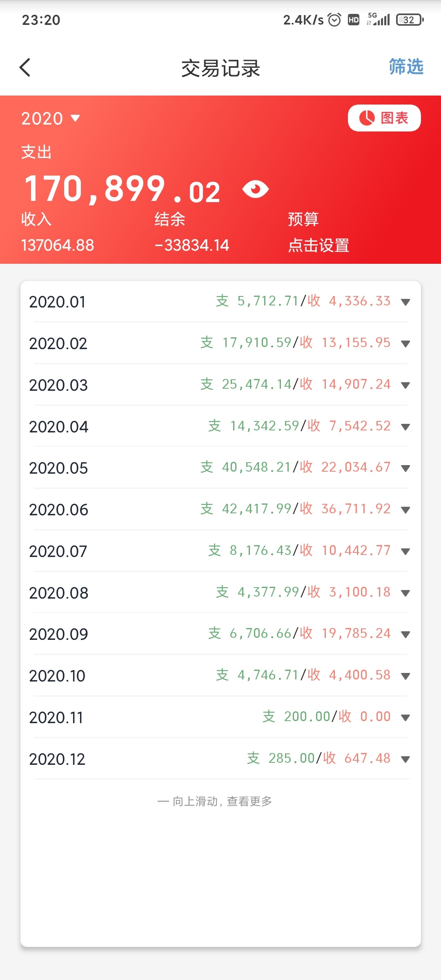Screen dimensions: 441x980
Task: Expand the 2020.12 month row arrow
Action: (x=405, y=759)
